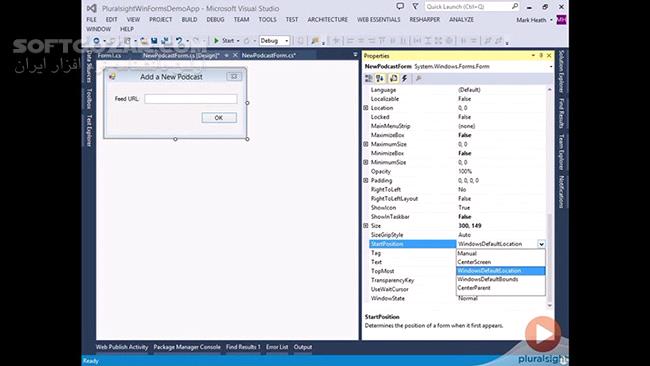
Task: Choose WindowsDefaultLocation in StartPosition list
Action: coord(500,271)
